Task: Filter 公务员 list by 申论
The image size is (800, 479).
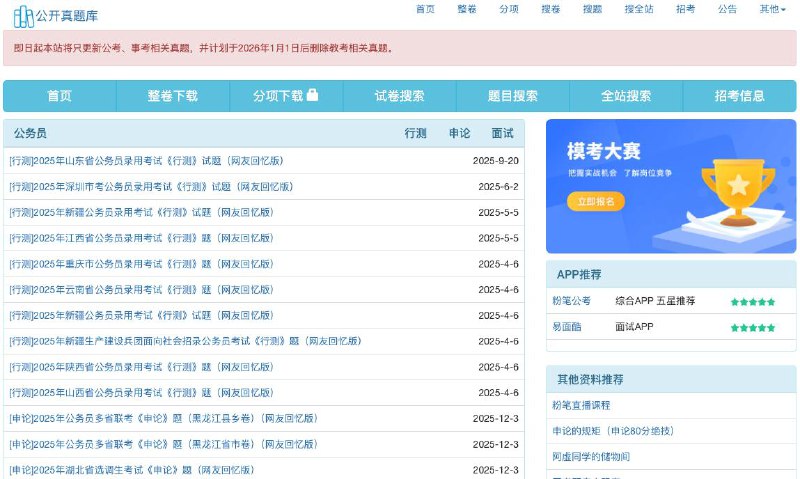Action: [x=459, y=134]
